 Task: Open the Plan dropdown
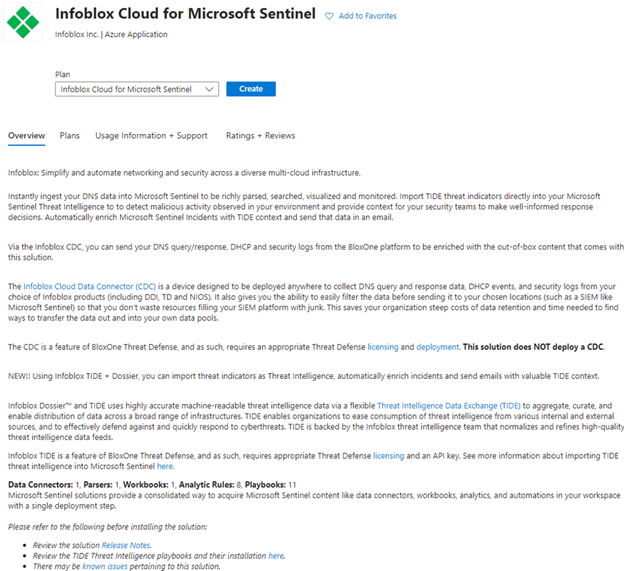click(137, 89)
